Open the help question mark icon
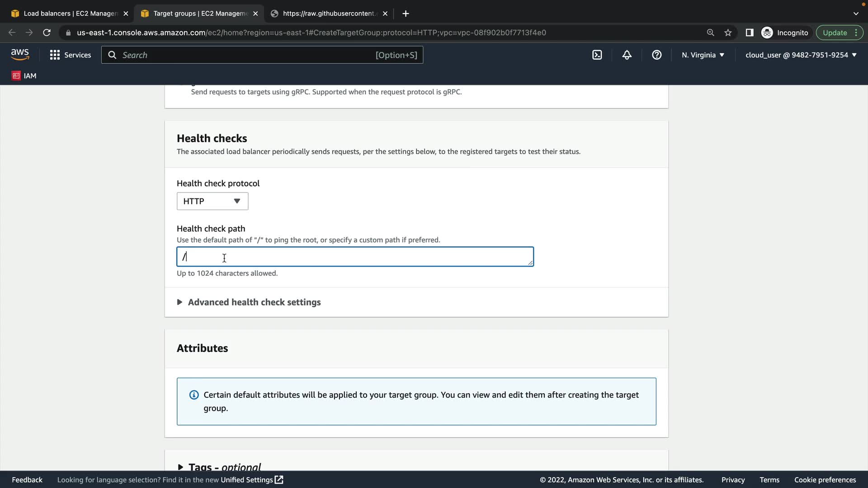The width and height of the screenshot is (868, 488). tap(656, 55)
